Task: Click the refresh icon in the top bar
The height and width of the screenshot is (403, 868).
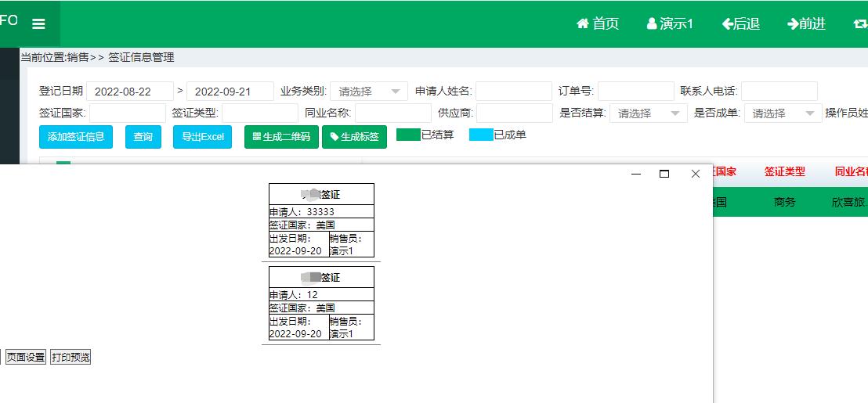Action: (859, 24)
